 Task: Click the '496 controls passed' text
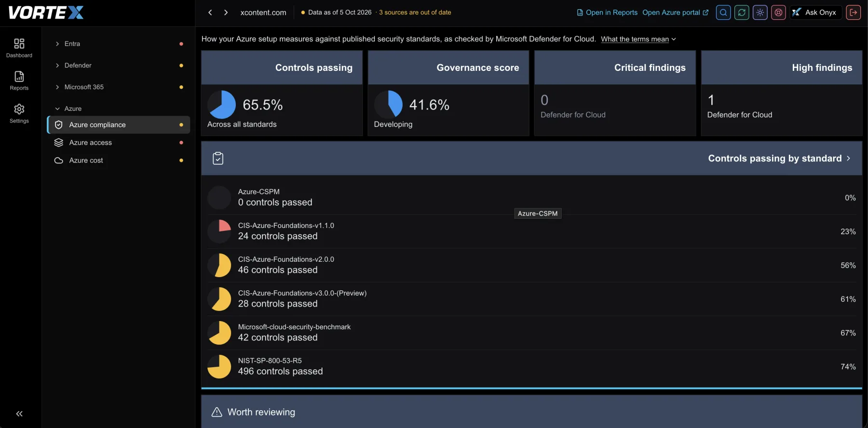(x=280, y=371)
